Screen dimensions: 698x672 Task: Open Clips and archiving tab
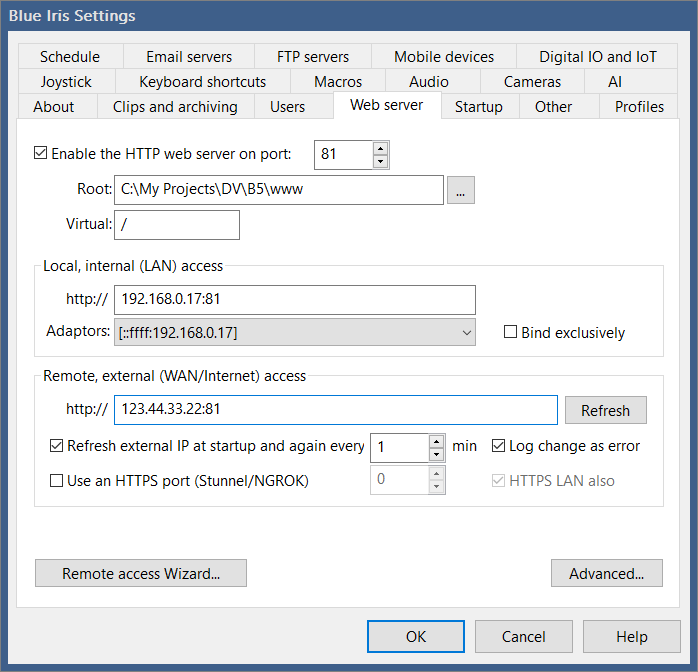point(175,106)
